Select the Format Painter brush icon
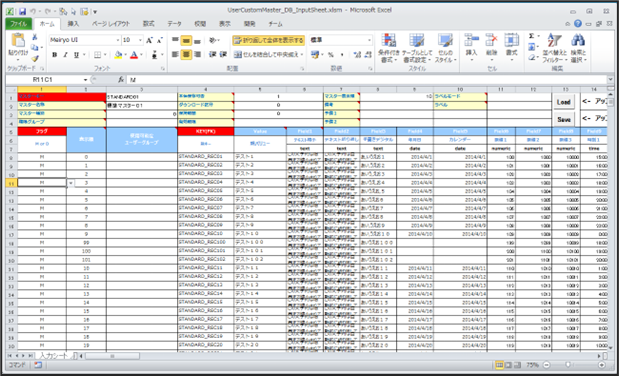 35,58
